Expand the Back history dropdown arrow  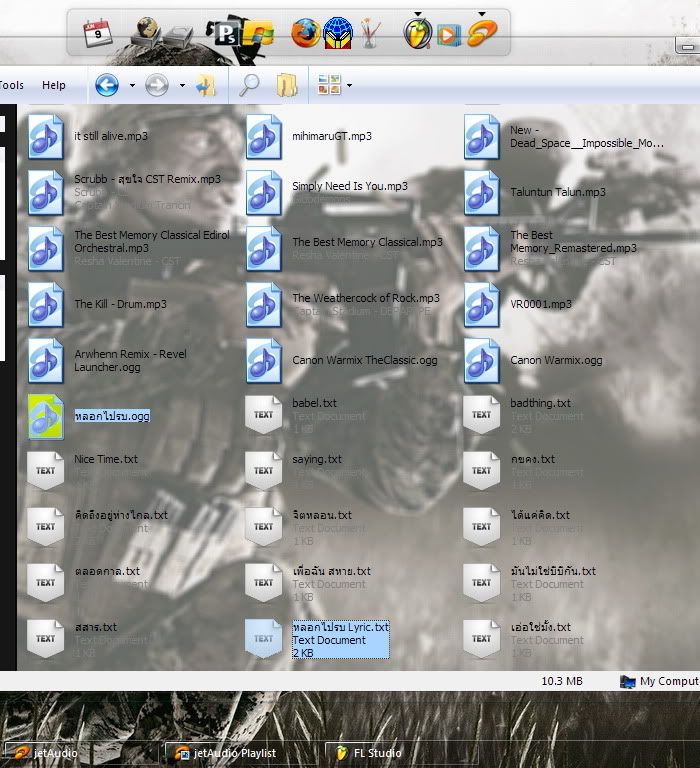132,86
